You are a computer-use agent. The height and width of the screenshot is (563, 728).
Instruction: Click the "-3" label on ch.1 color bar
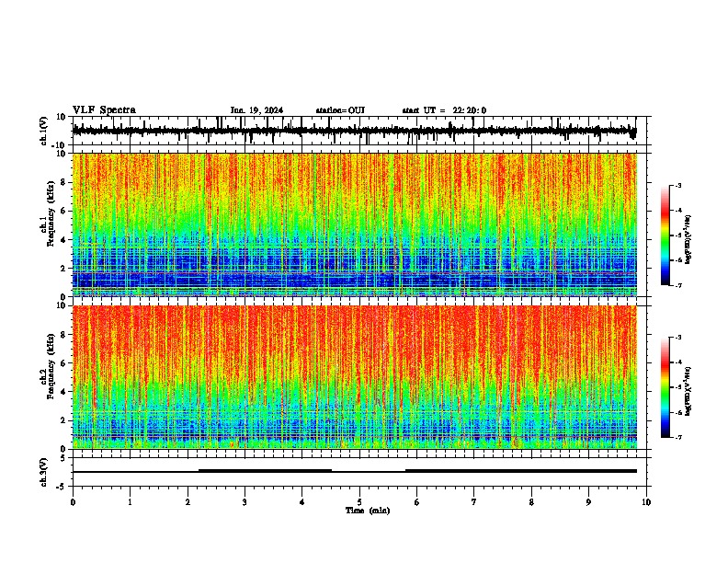coord(677,185)
